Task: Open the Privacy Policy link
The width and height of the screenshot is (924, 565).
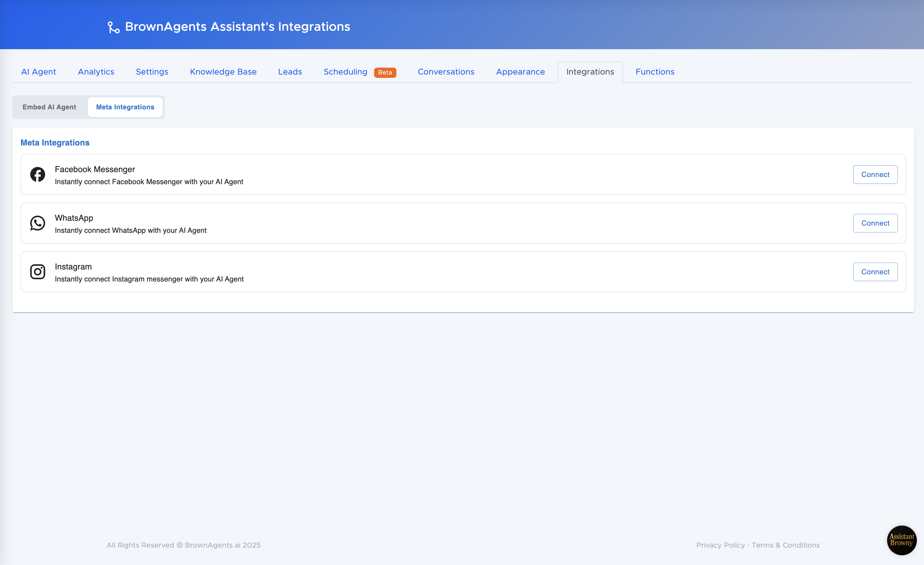Action: point(720,545)
